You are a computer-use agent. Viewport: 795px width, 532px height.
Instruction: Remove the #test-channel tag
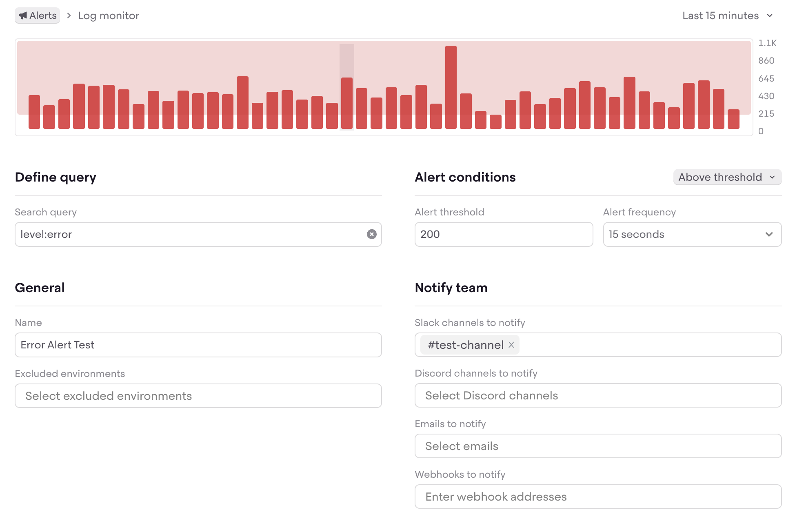(511, 345)
